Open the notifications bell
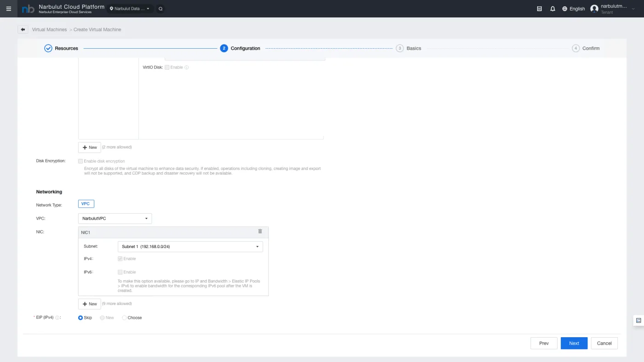Viewport: 644px width, 362px height. (x=553, y=9)
